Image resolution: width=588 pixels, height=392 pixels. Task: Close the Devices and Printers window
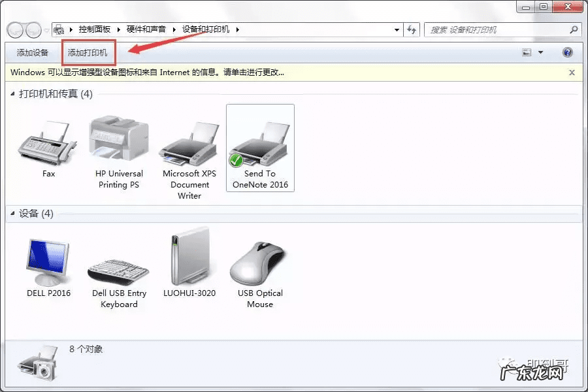click(568, 7)
